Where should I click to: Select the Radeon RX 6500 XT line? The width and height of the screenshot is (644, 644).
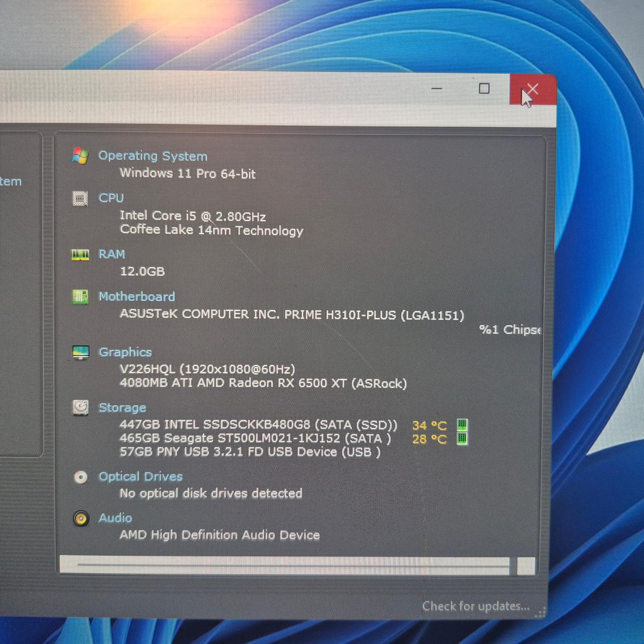click(263, 383)
